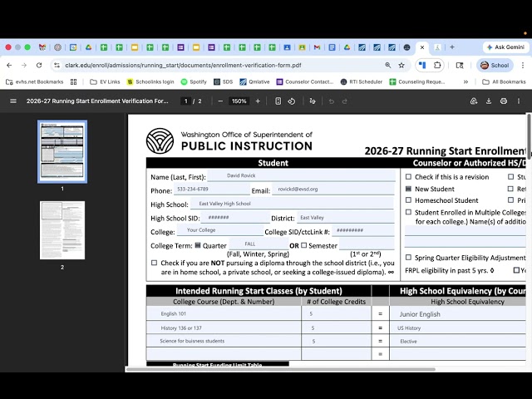Toggle the Homeschool Student checkbox
532x399 pixels.
(x=408, y=200)
